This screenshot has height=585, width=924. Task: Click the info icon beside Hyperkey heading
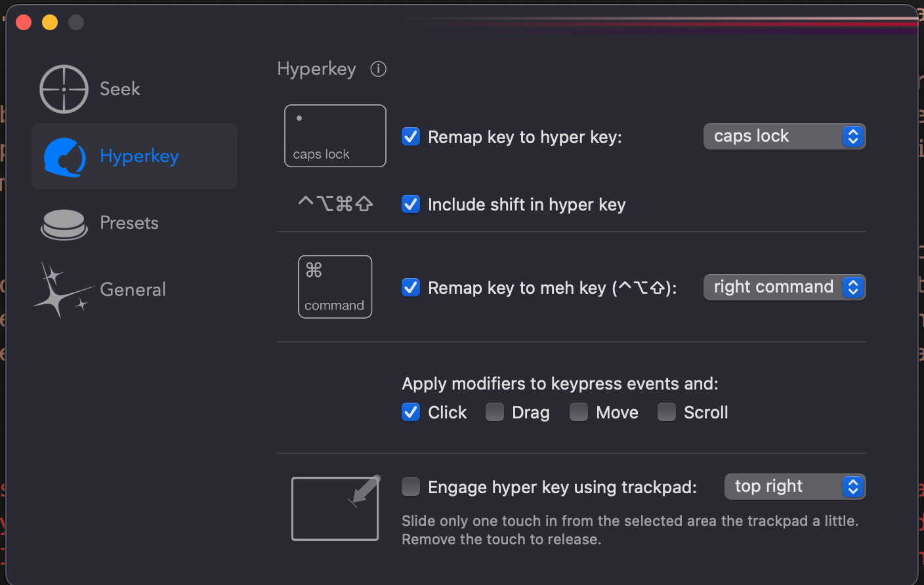tap(378, 69)
